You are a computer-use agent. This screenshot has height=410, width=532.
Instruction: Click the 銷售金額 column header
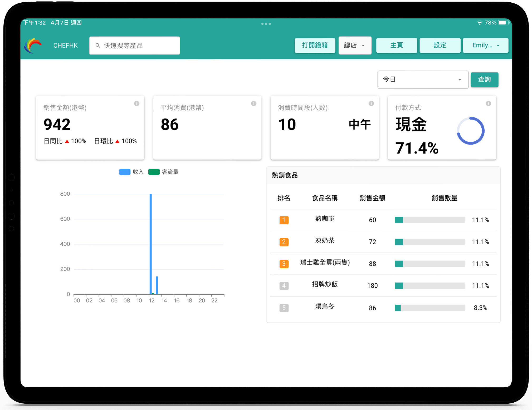pyautogui.click(x=372, y=198)
